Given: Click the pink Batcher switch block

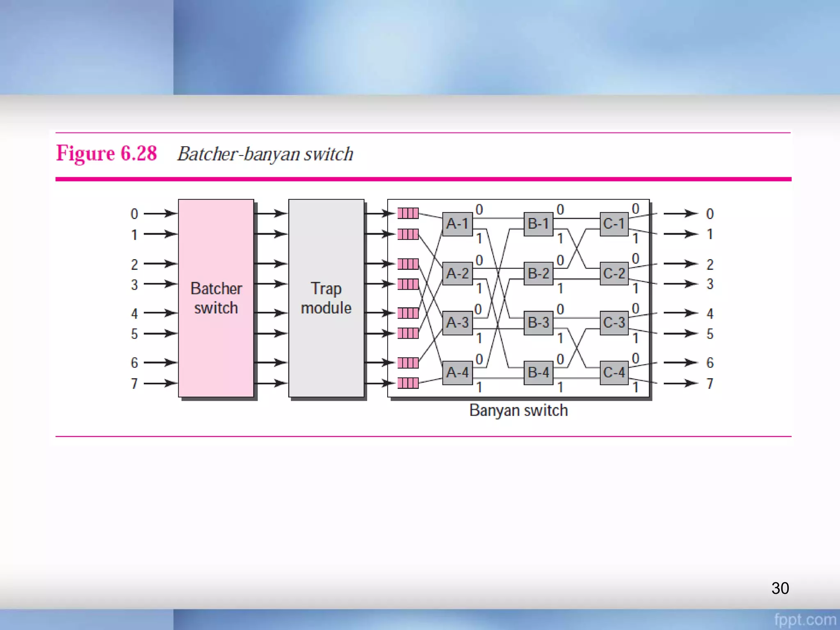Looking at the screenshot, I should 216,298.
